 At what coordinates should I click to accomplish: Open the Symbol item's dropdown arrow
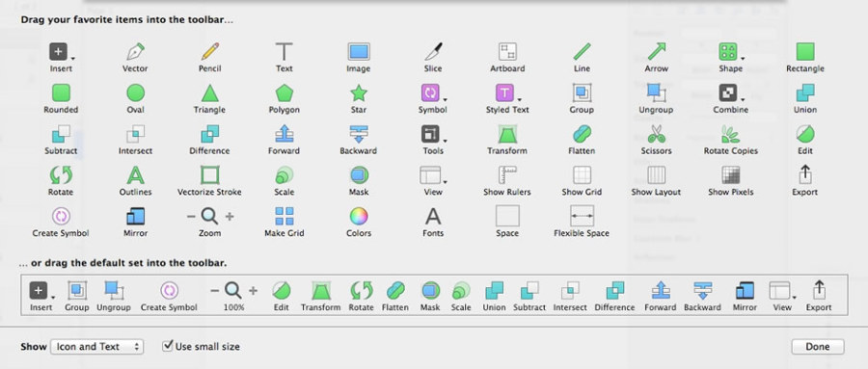pos(445,99)
